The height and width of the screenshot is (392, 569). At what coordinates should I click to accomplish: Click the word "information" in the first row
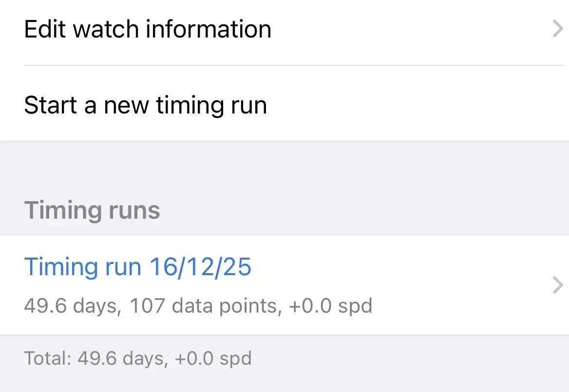209,29
